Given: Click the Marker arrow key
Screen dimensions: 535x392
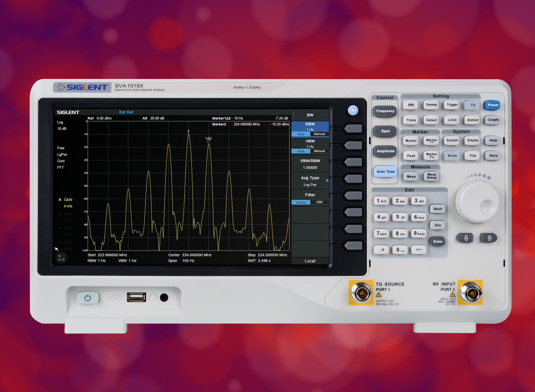Looking at the screenshot, I should tap(431, 141).
